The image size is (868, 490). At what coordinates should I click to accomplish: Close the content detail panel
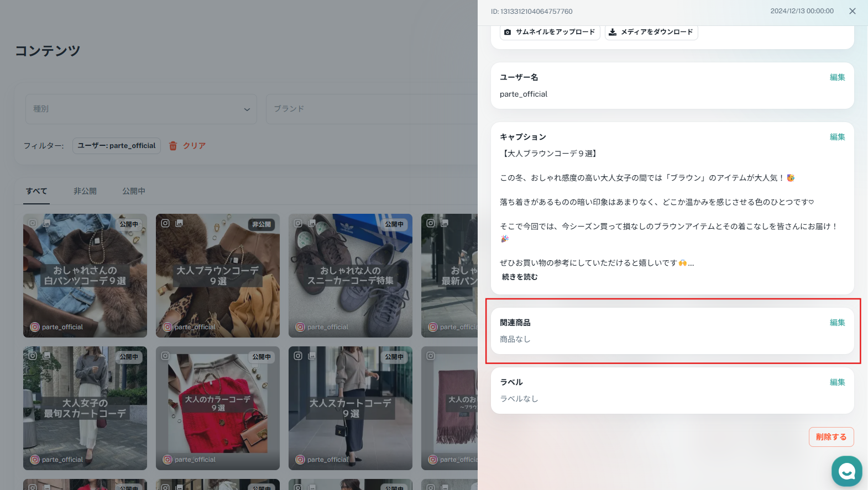click(x=853, y=11)
